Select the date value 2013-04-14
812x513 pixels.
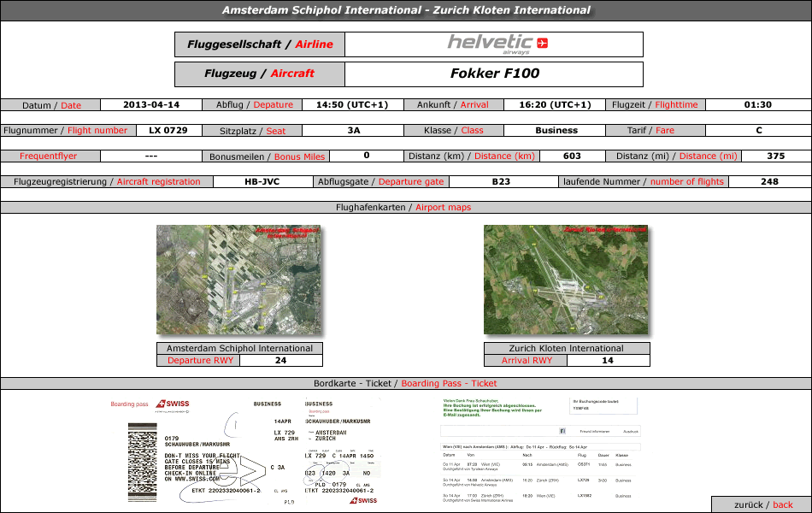click(151, 104)
